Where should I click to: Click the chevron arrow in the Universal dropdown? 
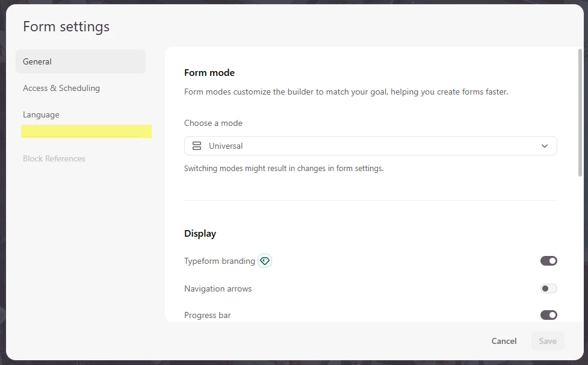[545, 146]
